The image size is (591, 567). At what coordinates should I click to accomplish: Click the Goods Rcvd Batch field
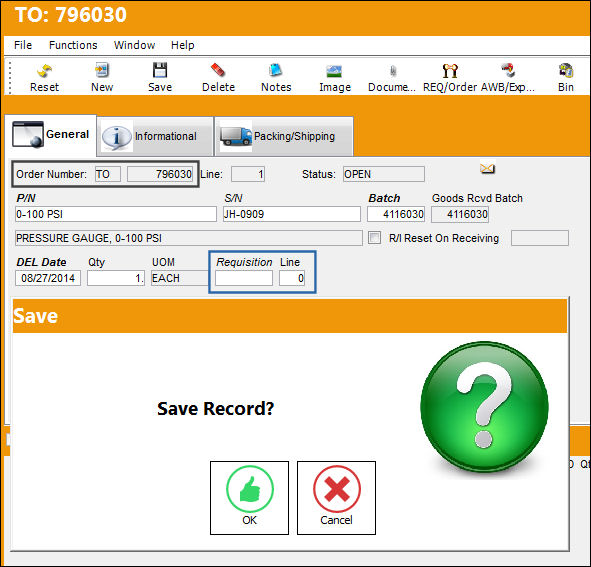coord(460,214)
